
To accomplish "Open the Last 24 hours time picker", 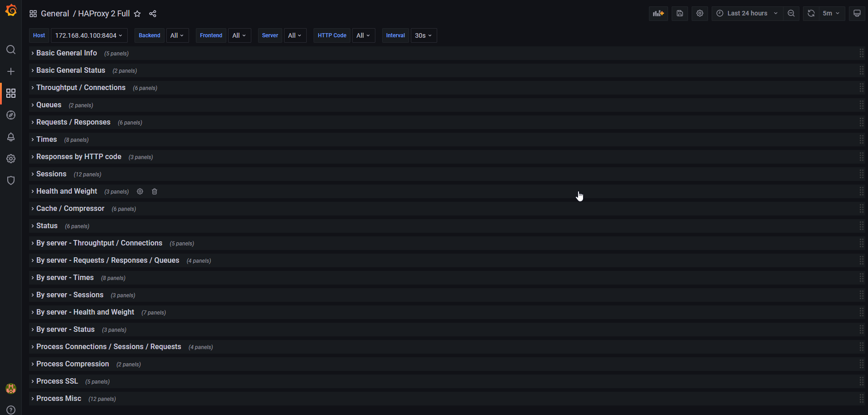I will [747, 13].
